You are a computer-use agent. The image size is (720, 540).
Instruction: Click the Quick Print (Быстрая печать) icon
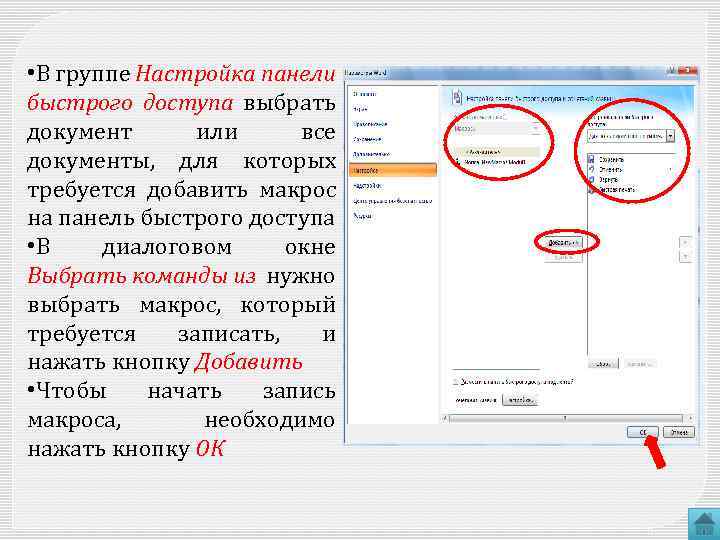(x=591, y=189)
